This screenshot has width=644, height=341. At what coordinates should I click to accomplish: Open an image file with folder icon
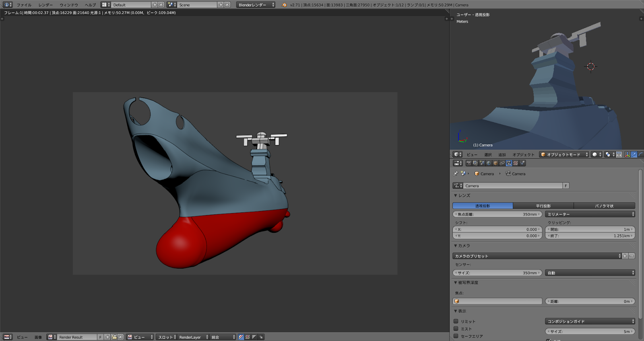coord(114,337)
